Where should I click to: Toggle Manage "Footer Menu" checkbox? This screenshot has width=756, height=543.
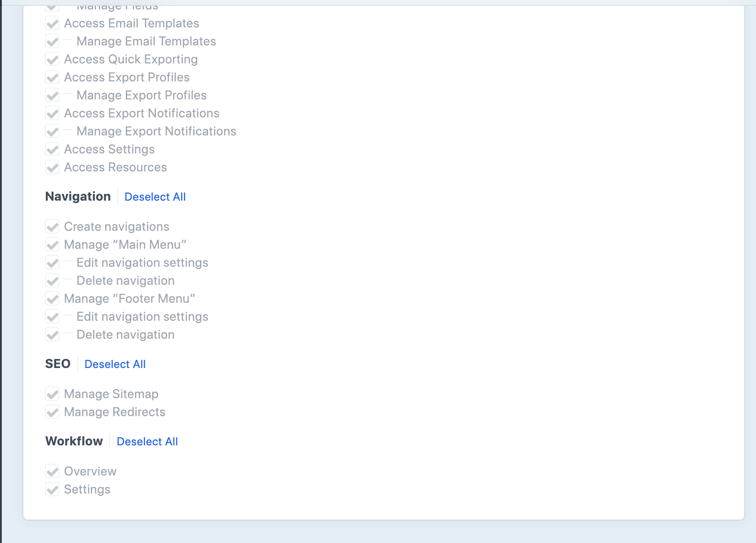pos(52,299)
